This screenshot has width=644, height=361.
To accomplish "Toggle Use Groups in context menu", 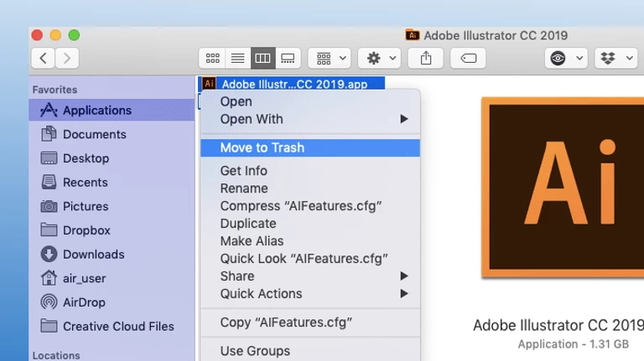I will [310, 351].
